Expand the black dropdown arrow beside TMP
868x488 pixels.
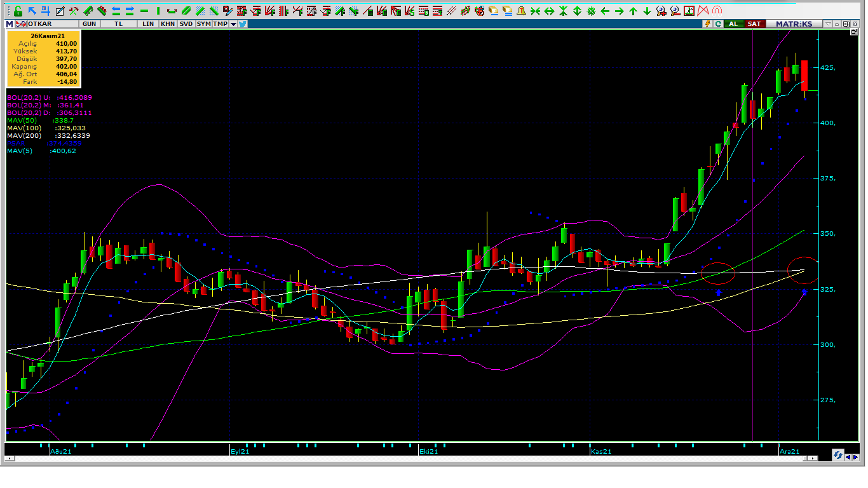click(x=233, y=24)
